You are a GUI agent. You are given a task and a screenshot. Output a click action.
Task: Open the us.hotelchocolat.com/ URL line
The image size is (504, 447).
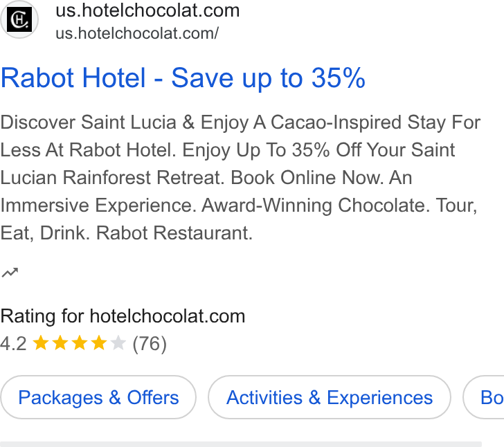[x=137, y=33]
